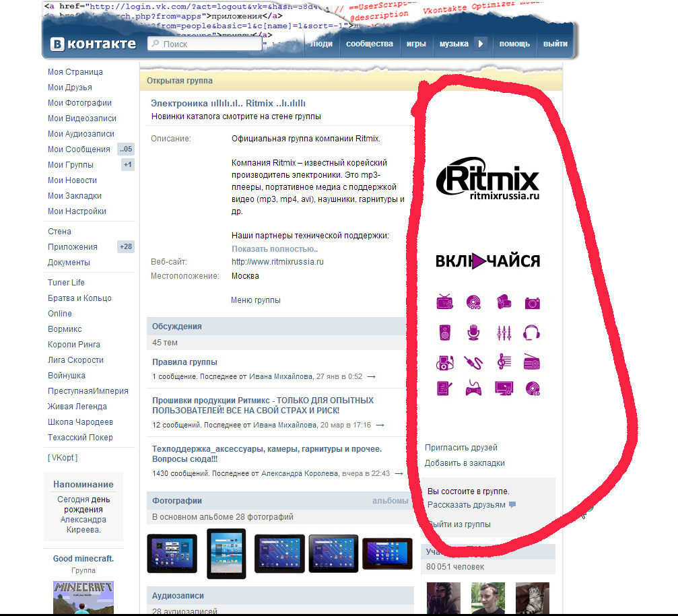Image resolution: width=678 pixels, height=616 pixels.
Task: Click Добавить в закладки
Action: (465, 463)
